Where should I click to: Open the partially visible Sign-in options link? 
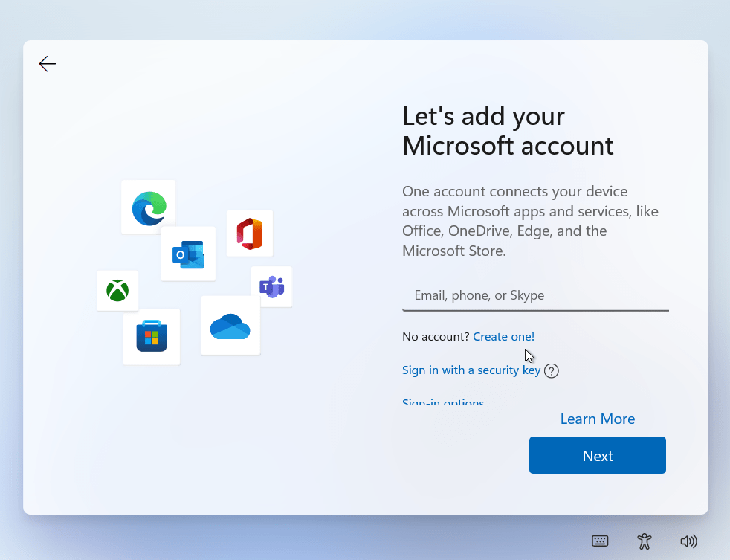coord(443,401)
